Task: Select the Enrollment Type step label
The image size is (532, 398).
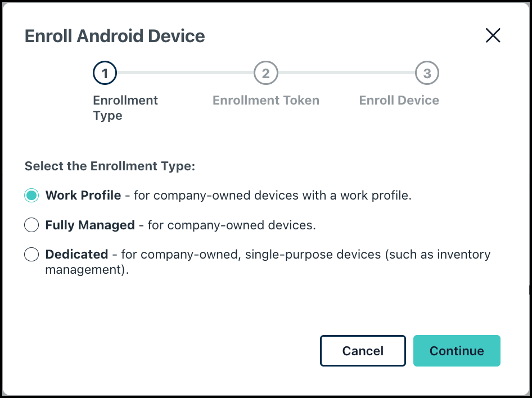Action: pyautogui.click(x=125, y=108)
